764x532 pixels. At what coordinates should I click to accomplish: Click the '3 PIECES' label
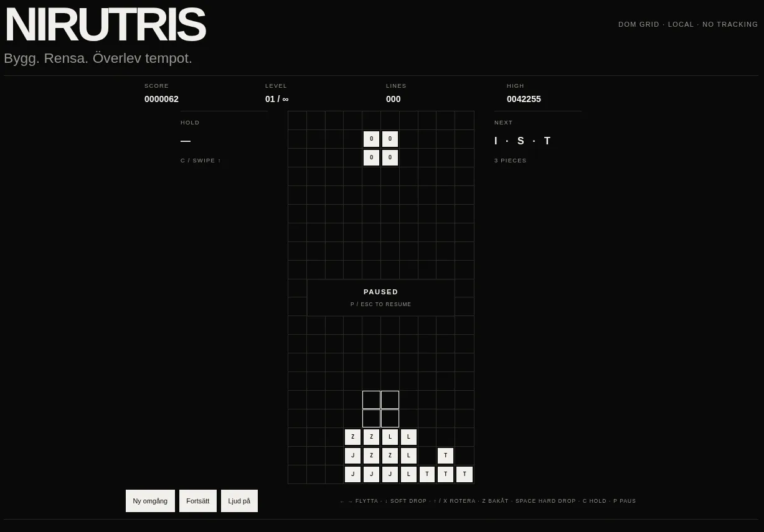point(511,161)
